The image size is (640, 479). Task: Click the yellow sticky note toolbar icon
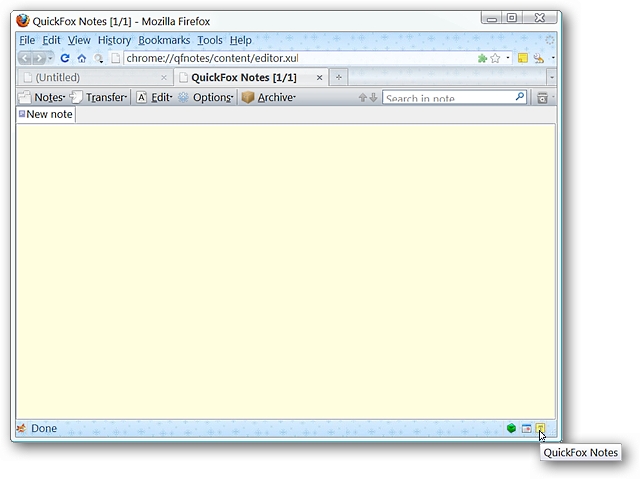point(522,58)
